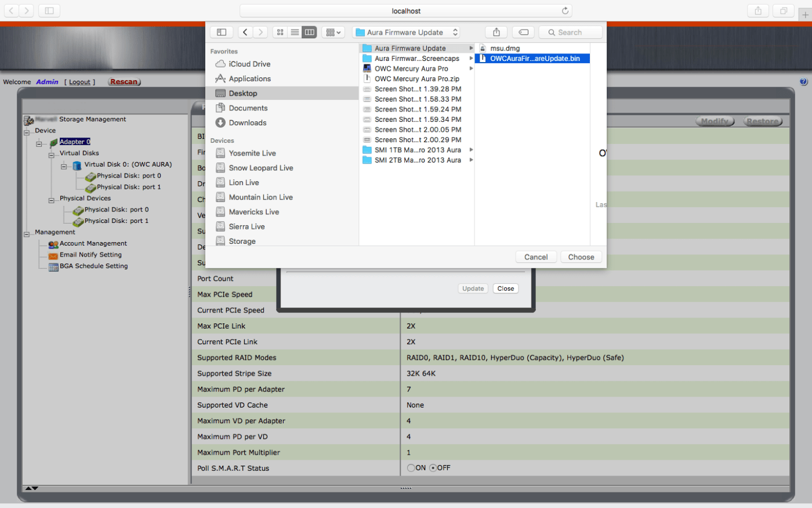Click the Search field in dialog
Image resolution: width=812 pixels, height=508 pixels.
[x=570, y=33]
